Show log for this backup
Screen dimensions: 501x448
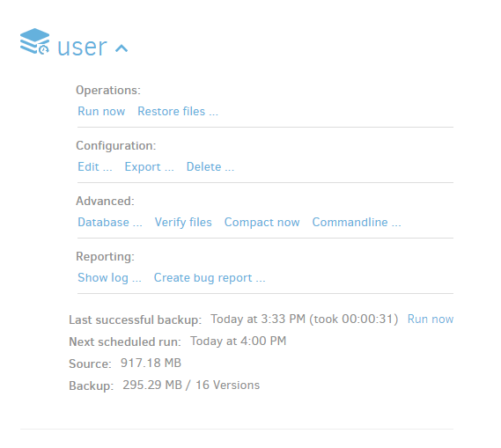pos(109,278)
